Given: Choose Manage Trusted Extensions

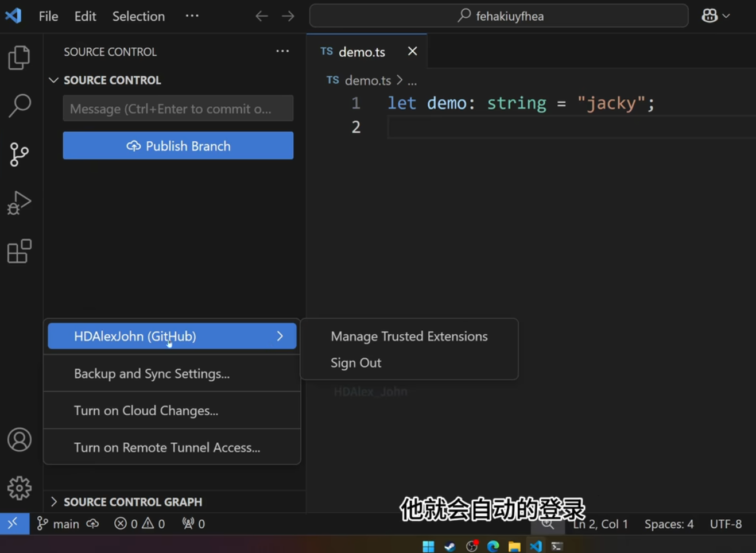Looking at the screenshot, I should click(x=409, y=336).
